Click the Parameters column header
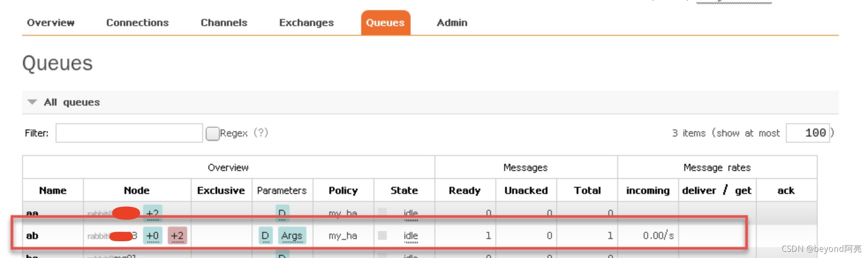Screen dimensions: 868x258 pyautogui.click(x=282, y=190)
